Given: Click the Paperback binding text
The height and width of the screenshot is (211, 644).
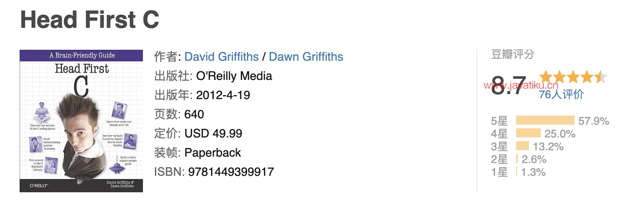Looking at the screenshot, I should pyautogui.click(x=213, y=153).
